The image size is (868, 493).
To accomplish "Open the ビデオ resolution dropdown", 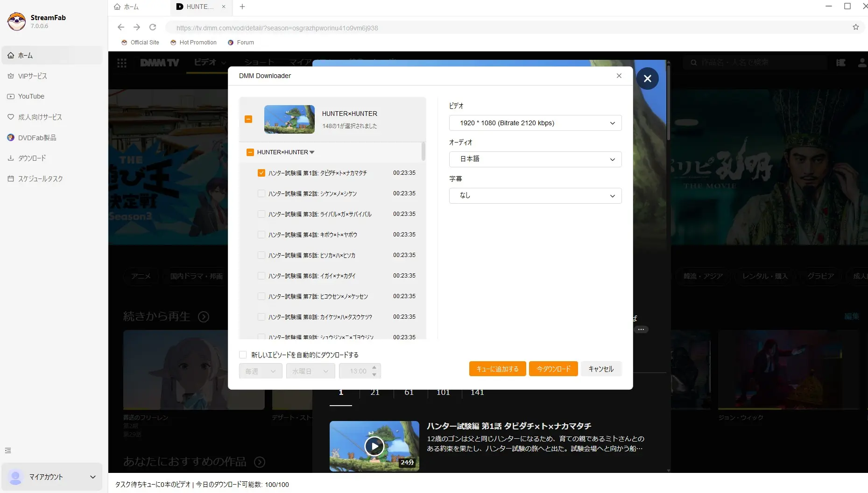I will (x=535, y=123).
